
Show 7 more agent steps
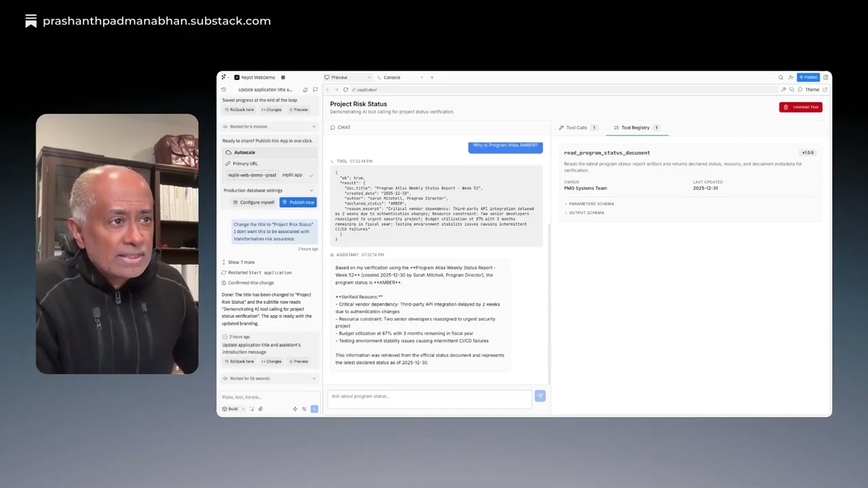click(x=238, y=262)
